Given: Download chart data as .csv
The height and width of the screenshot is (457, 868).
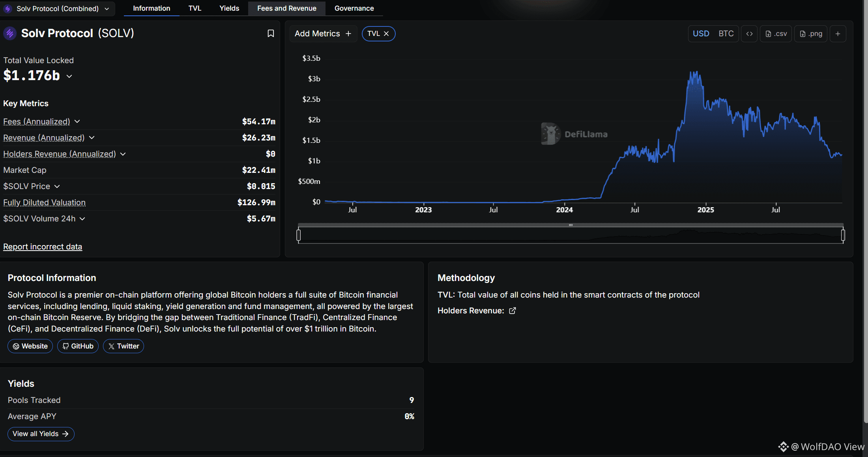Looking at the screenshot, I should coord(776,34).
